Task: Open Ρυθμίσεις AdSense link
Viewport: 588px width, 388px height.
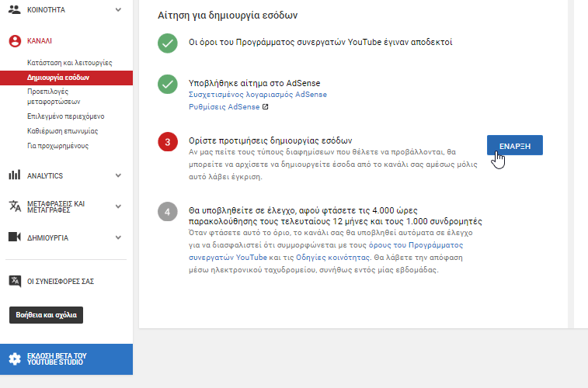Action: pos(224,107)
